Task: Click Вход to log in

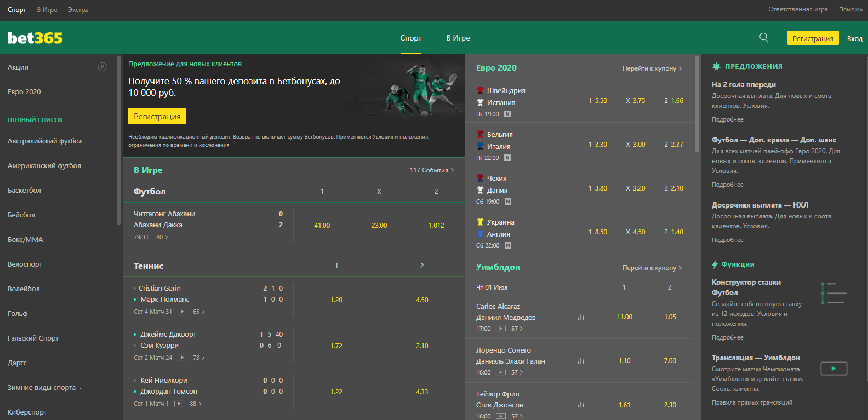Action: [x=855, y=38]
